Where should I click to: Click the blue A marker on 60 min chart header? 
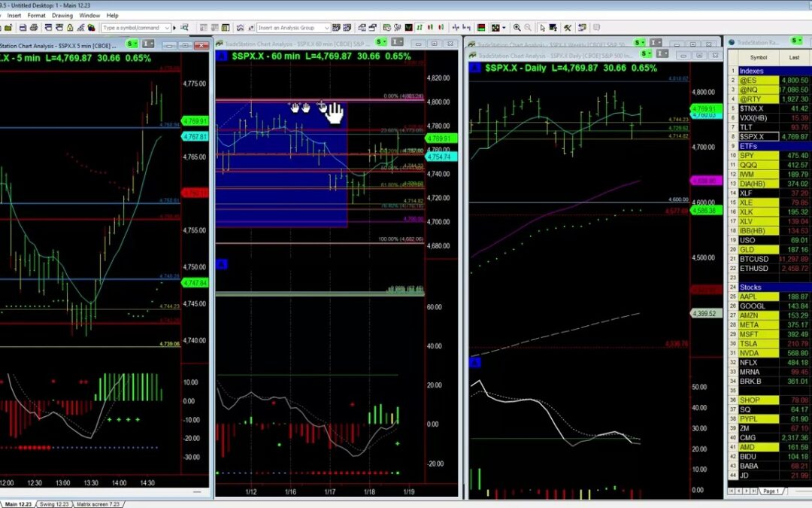(222, 56)
